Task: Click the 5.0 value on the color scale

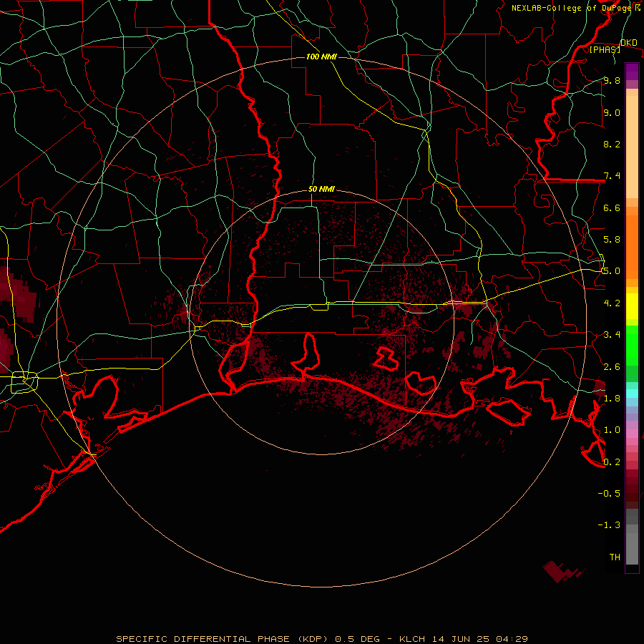Action: (x=612, y=271)
